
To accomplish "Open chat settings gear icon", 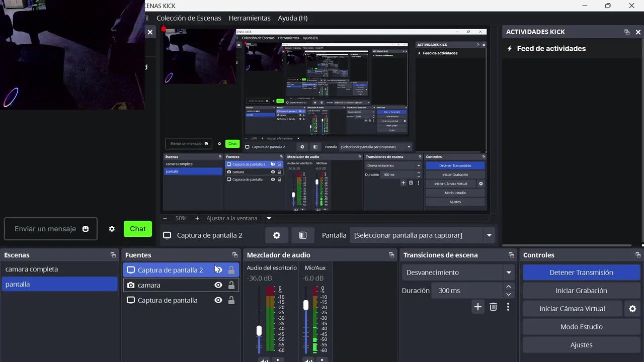I will click(x=112, y=229).
